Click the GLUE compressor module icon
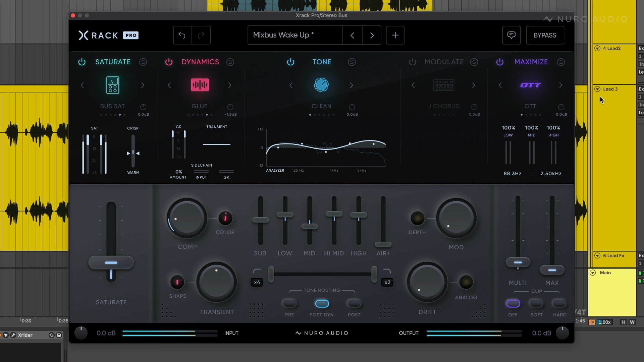The image size is (644, 362). [200, 85]
